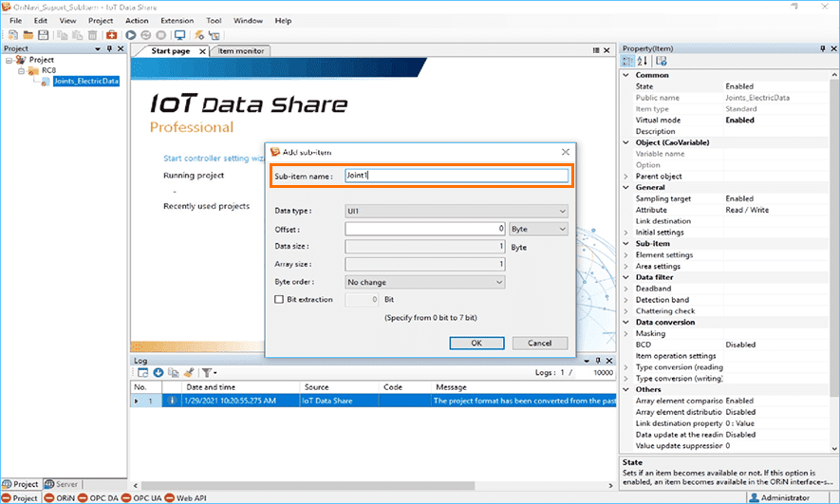
Task: Open the Project menu
Action: coord(101,21)
